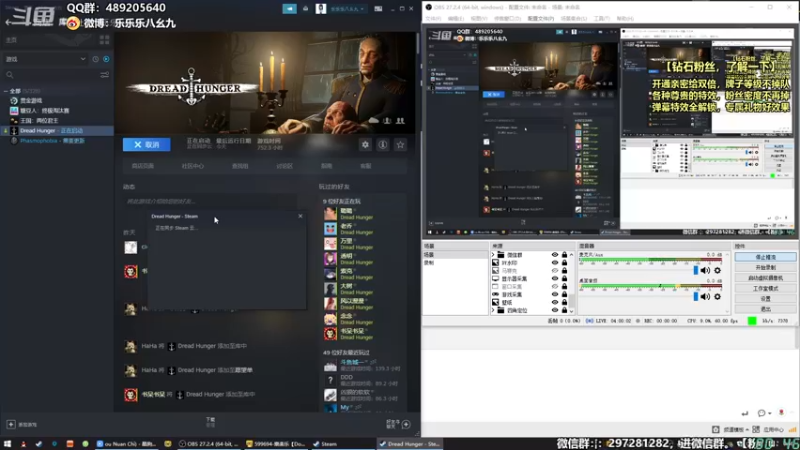This screenshot has height=450, width=800.
Task: Open the game info icon beside the gear
Action: (x=383, y=145)
